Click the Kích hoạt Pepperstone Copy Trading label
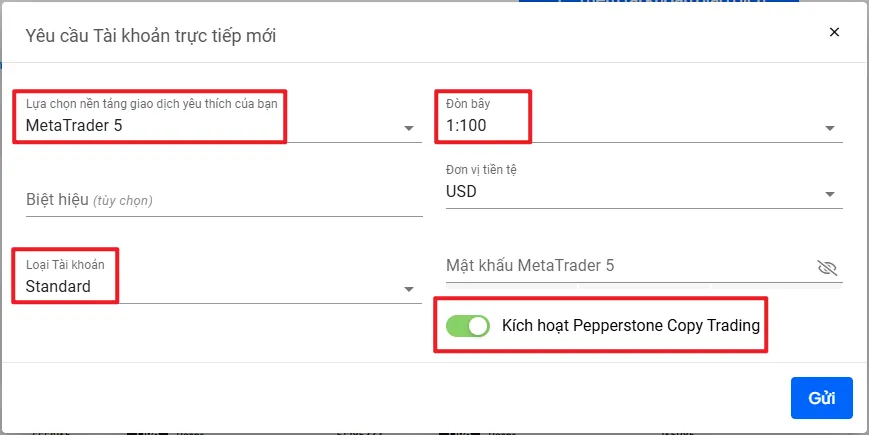The image size is (869, 435). [x=631, y=325]
